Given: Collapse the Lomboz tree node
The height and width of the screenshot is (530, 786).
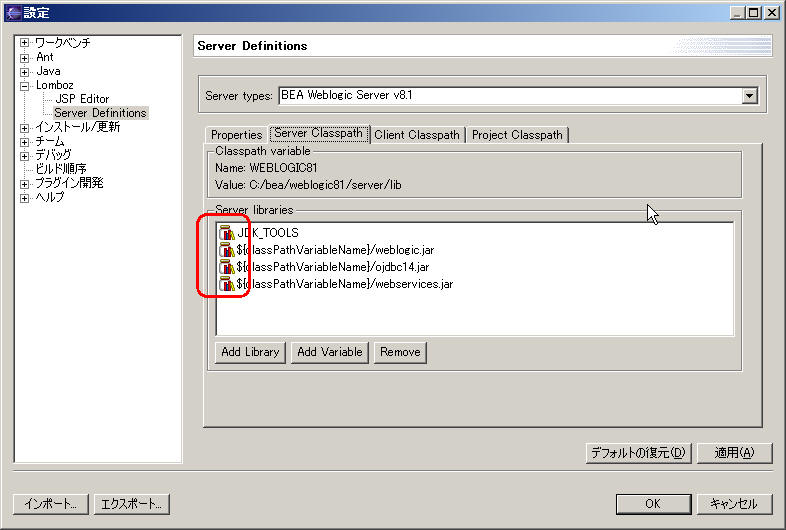Looking at the screenshot, I should pyautogui.click(x=25, y=85).
